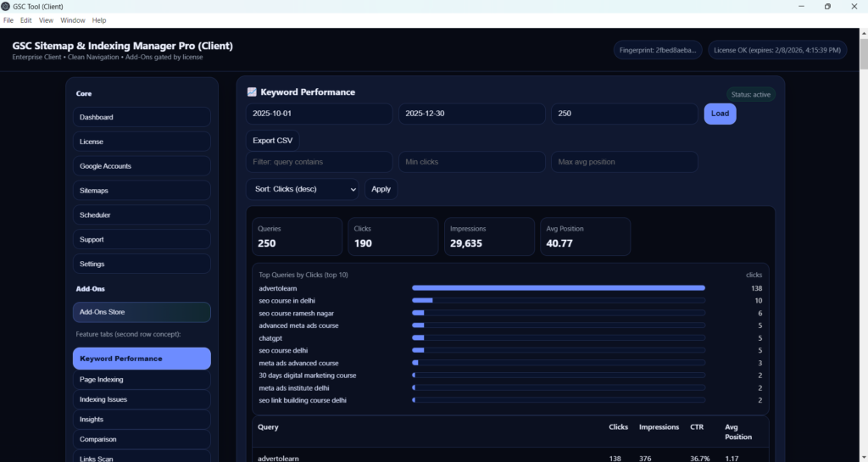Focus the 'Filter: query contains' field
This screenshot has width=868, height=462.
319,162
